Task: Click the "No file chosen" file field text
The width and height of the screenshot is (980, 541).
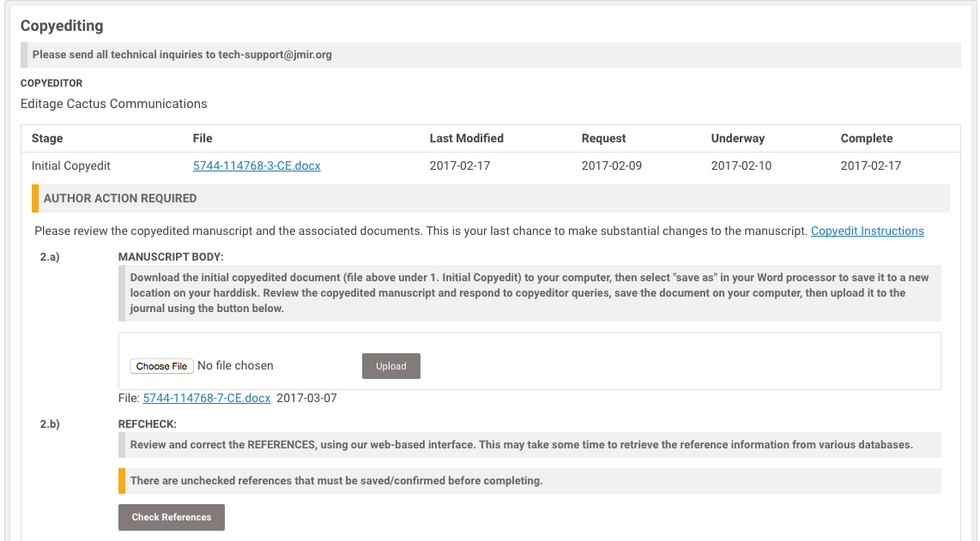Action: click(x=235, y=365)
